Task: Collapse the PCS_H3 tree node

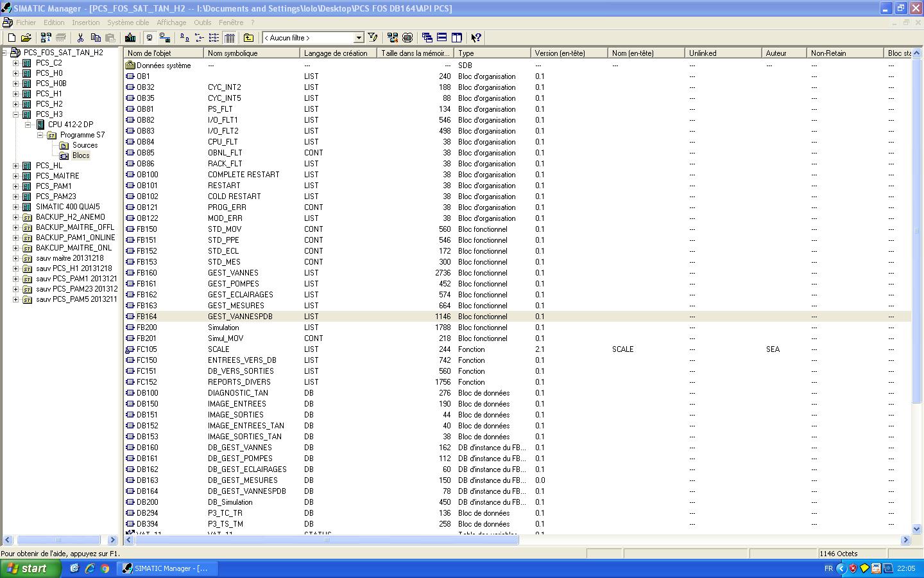Action: pos(15,114)
